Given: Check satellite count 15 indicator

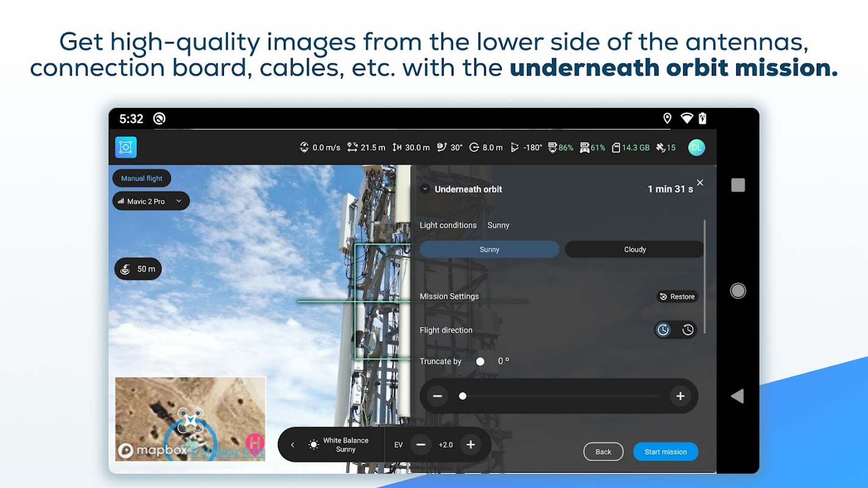Looking at the screenshot, I should coord(666,148).
